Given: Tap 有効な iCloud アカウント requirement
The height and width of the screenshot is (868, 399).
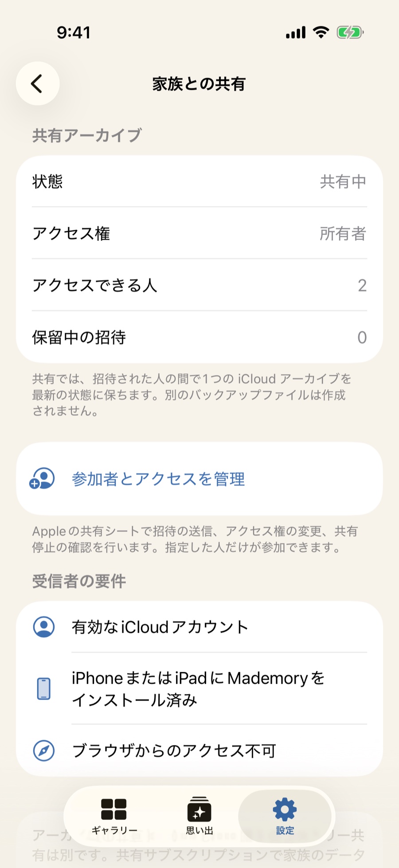Looking at the screenshot, I should (x=199, y=627).
